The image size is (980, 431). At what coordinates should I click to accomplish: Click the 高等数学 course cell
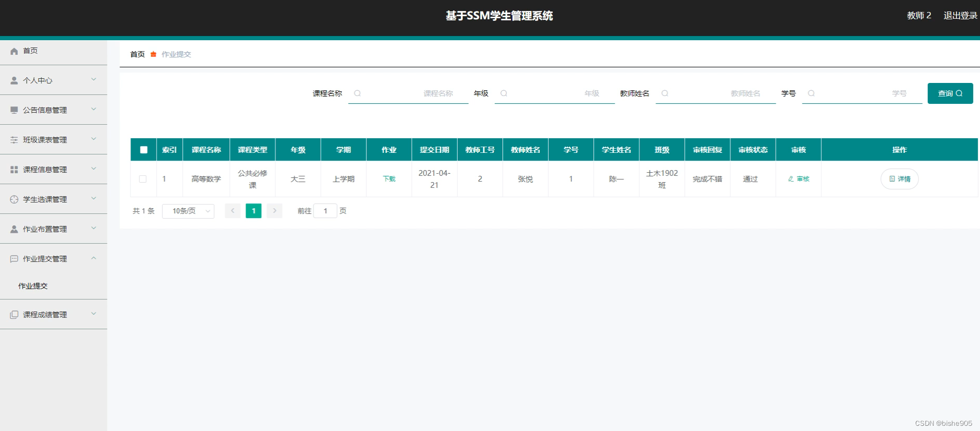(x=206, y=179)
